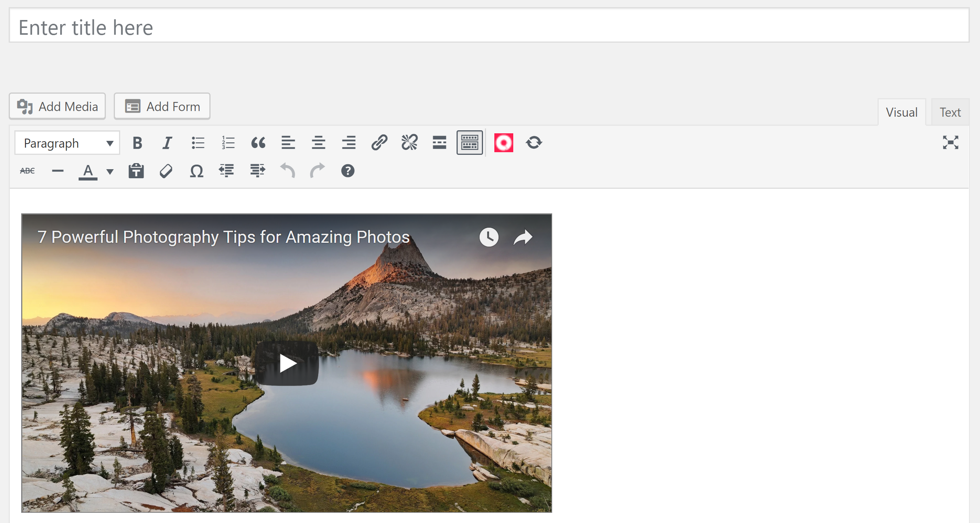The image size is (980, 523).
Task: Toggle bold formatting
Action: click(137, 143)
